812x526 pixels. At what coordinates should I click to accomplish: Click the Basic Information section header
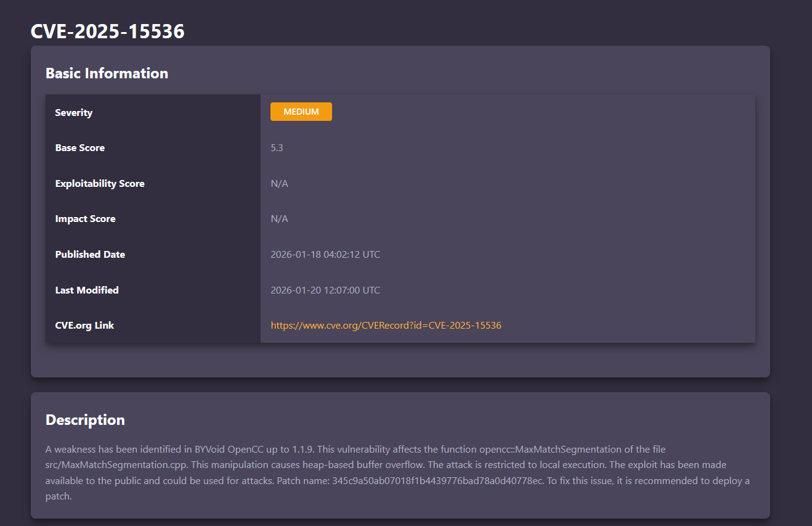click(107, 73)
